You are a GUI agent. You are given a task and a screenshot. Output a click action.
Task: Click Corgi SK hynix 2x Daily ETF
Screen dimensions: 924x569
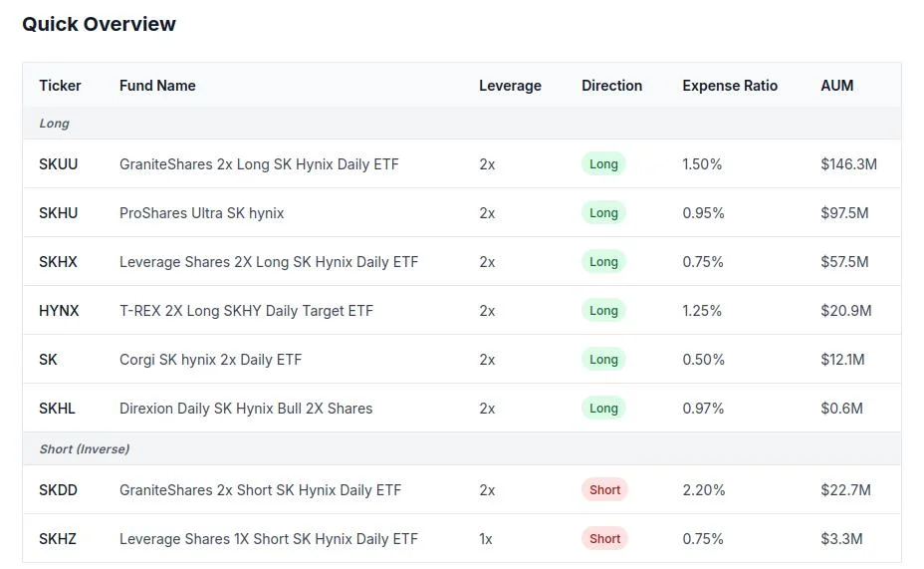point(210,360)
